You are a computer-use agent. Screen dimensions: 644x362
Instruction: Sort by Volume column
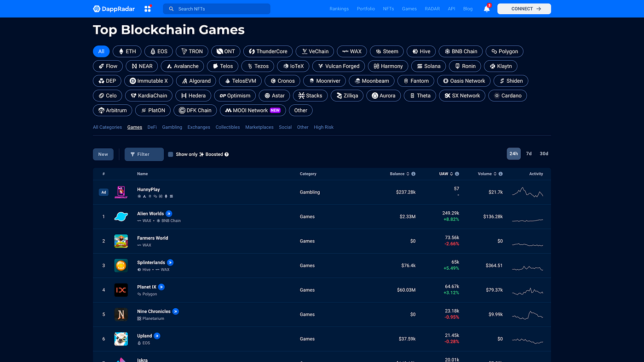click(x=487, y=174)
